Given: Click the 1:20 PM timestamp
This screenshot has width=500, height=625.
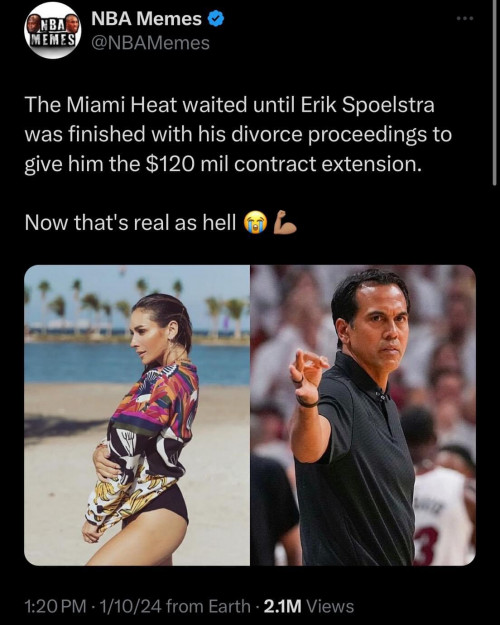Looking at the screenshot, I should [x=55, y=606].
